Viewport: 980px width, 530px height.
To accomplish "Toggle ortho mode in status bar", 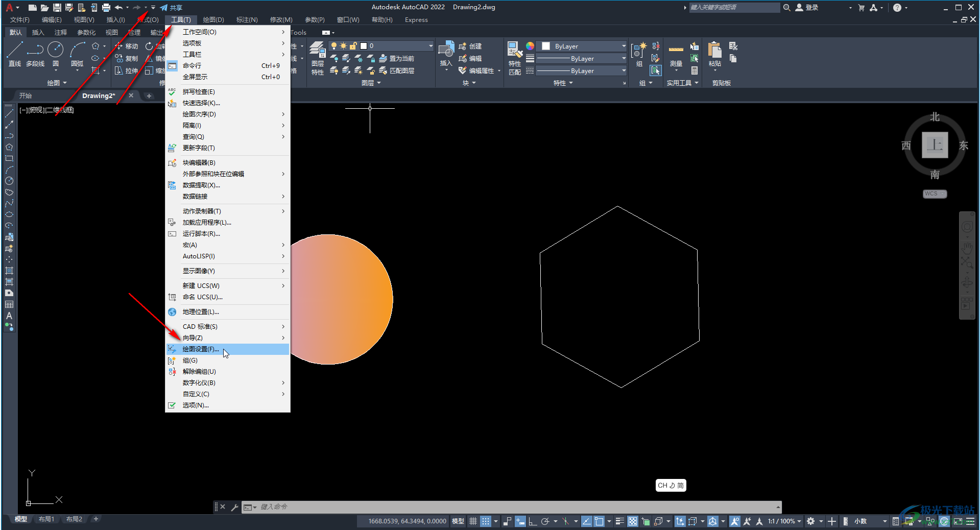I will [532, 521].
